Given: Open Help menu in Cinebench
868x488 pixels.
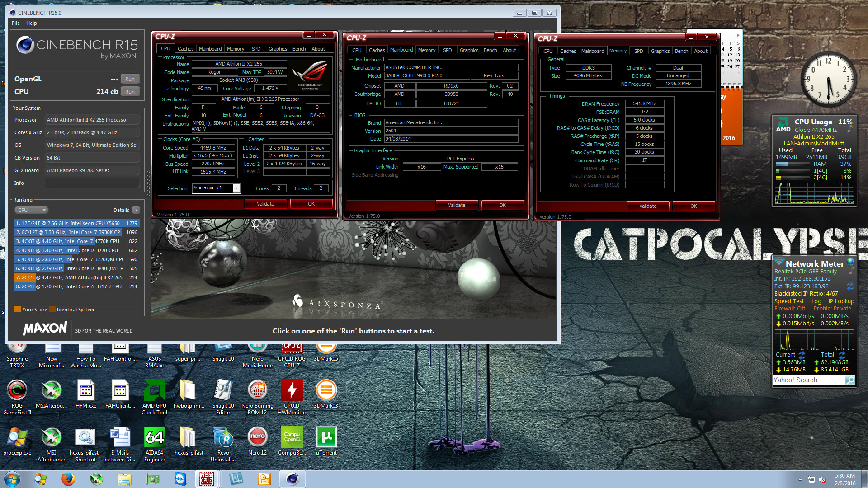Looking at the screenshot, I should pyautogui.click(x=32, y=23).
